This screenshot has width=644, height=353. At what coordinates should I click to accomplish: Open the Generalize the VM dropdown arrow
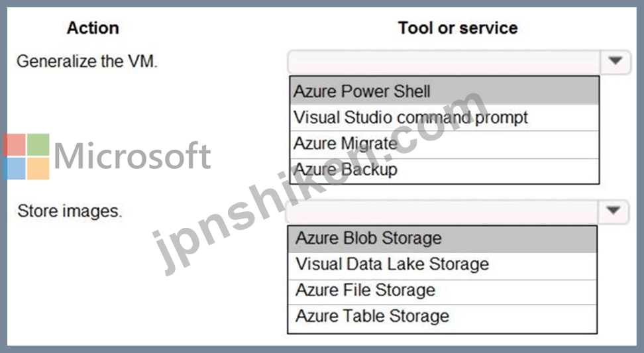615,62
